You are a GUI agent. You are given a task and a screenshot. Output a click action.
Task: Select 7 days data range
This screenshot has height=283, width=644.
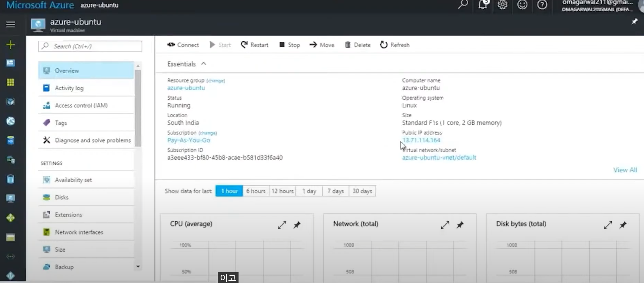(336, 191)
